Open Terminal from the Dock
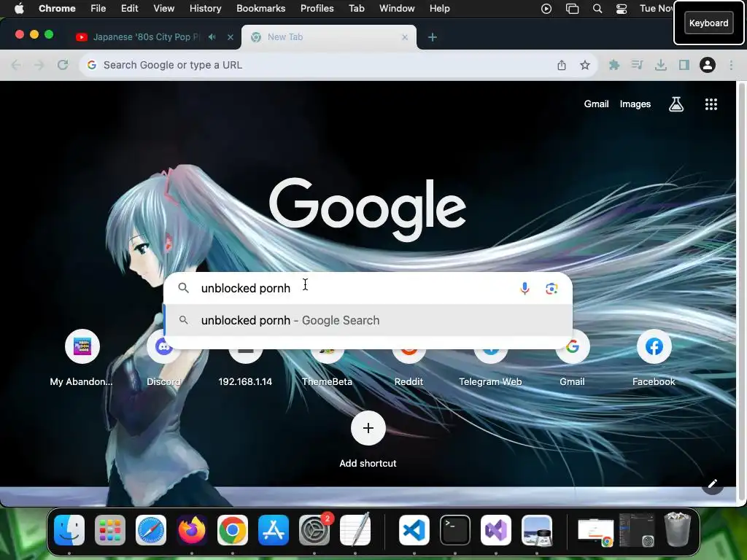The width and height of the screenshot is (747, 560). (455, 530)
